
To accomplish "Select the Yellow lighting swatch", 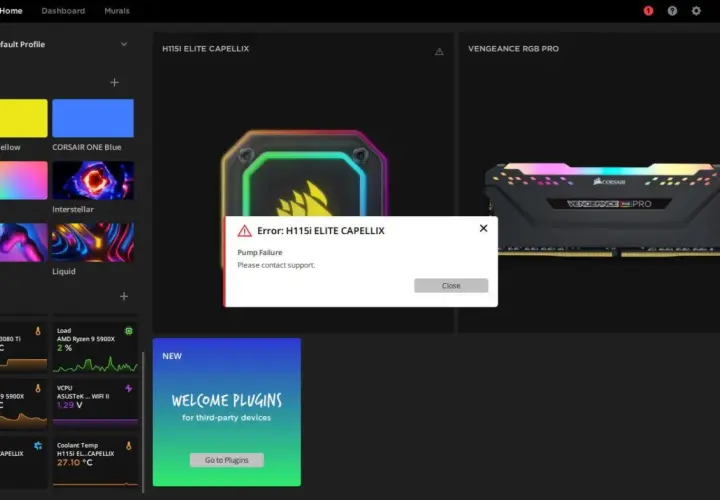I will 23,118.
